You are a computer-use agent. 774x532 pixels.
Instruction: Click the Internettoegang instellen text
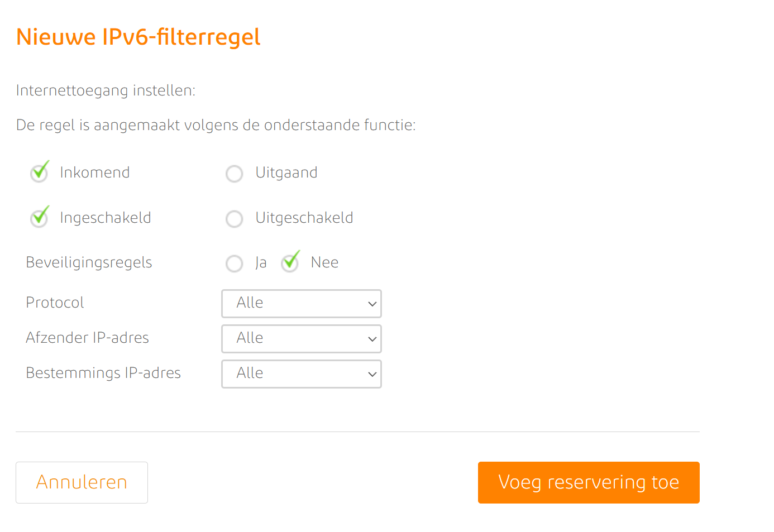click(x=106, y=90)
